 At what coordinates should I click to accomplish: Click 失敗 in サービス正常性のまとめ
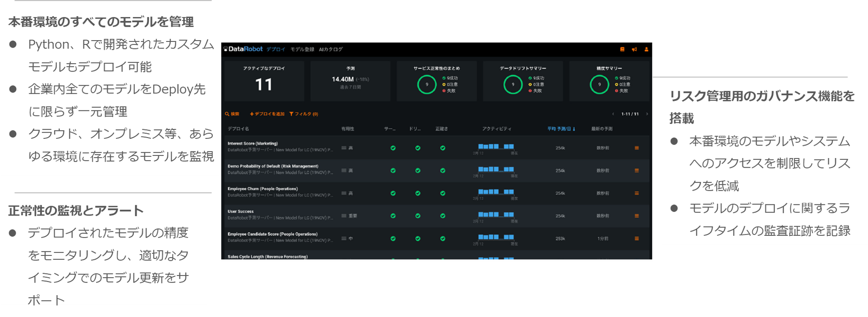(449, 91)
